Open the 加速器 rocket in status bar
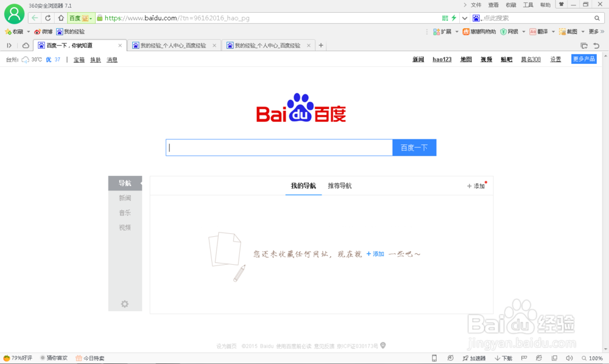This screenshot has width=609, height=364. (474, 358)
